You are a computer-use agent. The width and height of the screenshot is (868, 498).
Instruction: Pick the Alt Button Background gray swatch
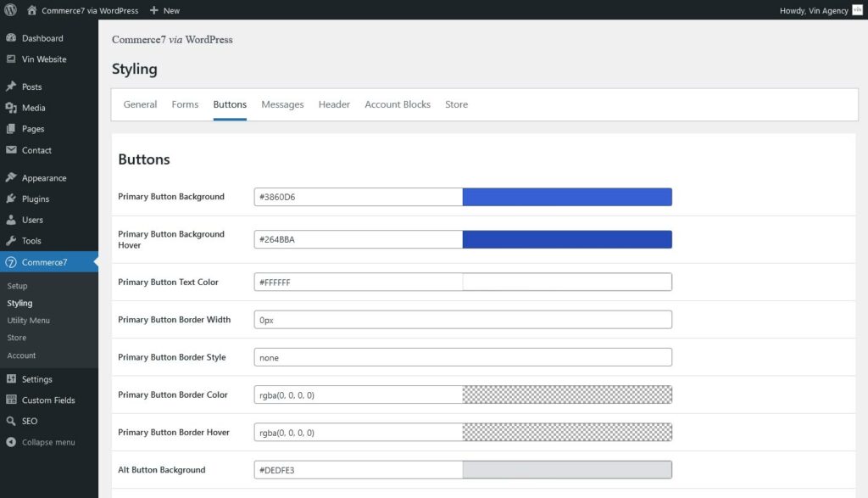pos(566,470)
